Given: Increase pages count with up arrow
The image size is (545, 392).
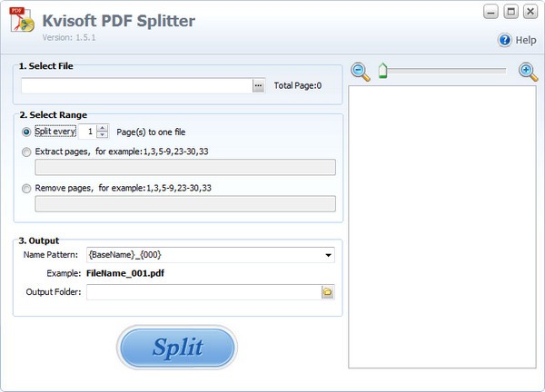Looking at the screenshot, I should click(x=102, y=128).
